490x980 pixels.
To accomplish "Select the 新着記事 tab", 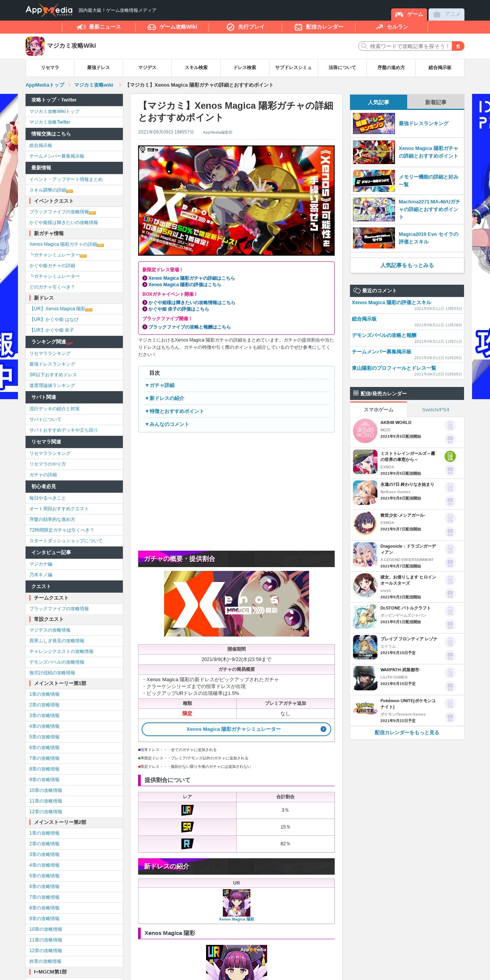I will click(x=435, y=102).
